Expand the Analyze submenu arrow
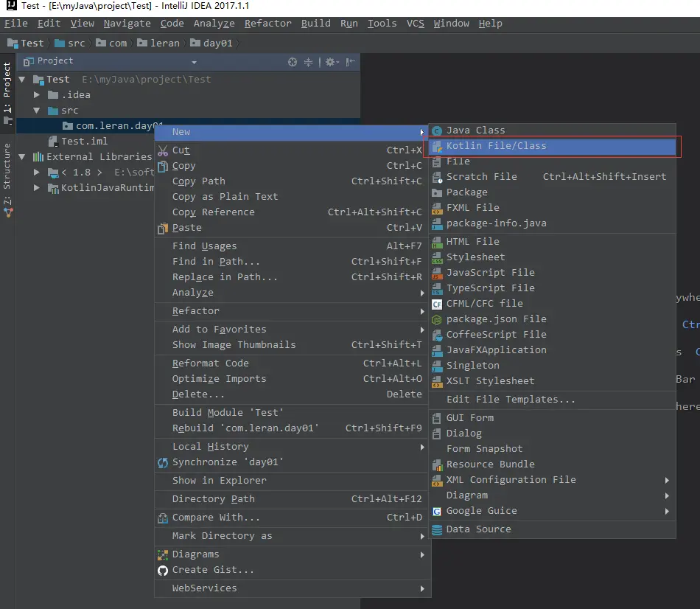Image resolution: width=700 pixels, height=609 pixels. click(422, 293)
